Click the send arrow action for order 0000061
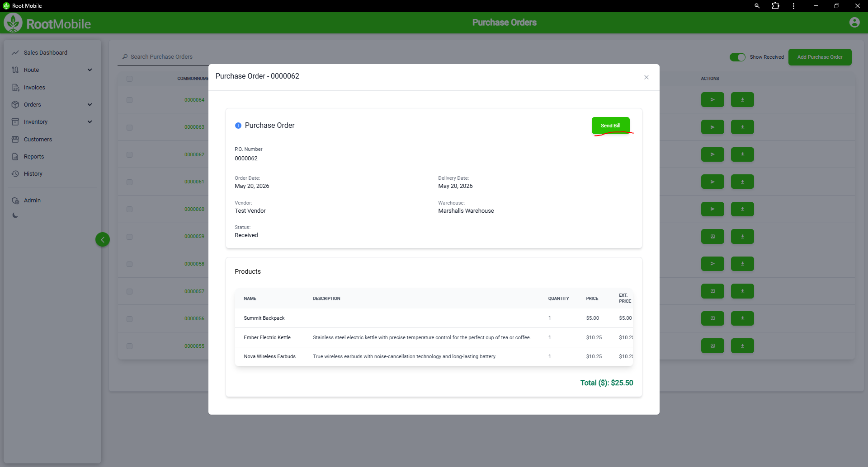 point(712,182)
